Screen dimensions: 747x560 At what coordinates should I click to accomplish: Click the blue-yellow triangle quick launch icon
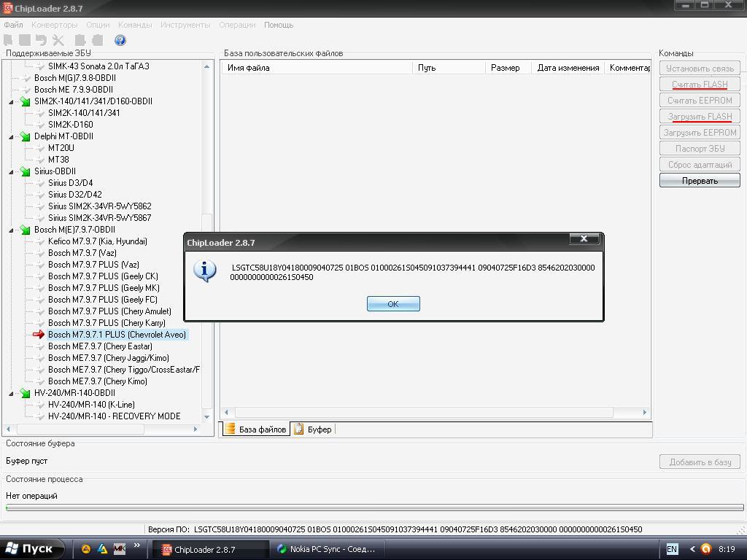click(x=102, y=549)
